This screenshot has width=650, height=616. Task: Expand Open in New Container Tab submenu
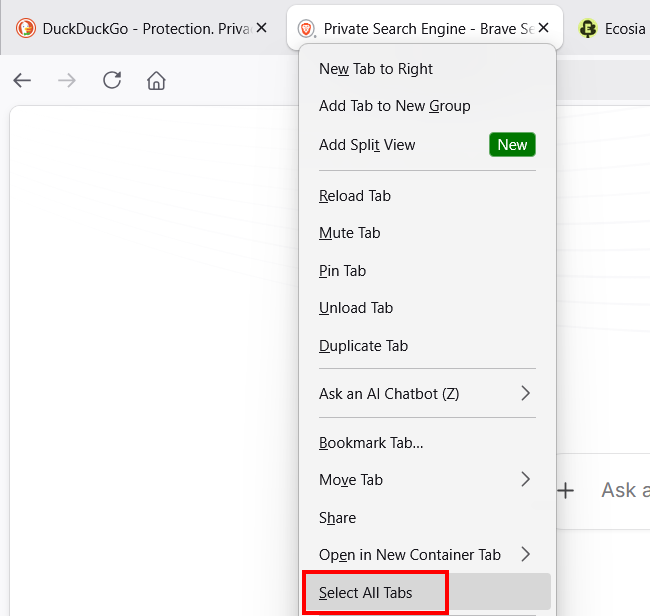point(427,555)
